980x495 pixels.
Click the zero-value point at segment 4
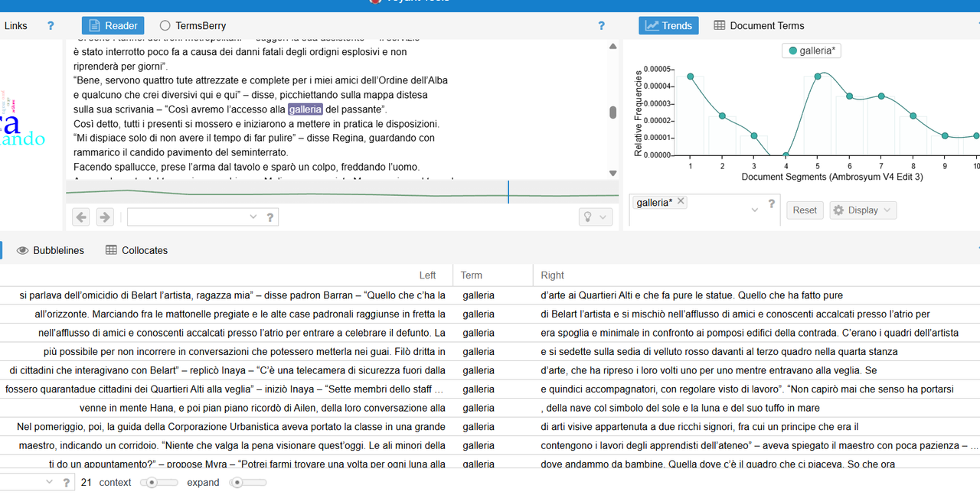click(x=786, y=155)
